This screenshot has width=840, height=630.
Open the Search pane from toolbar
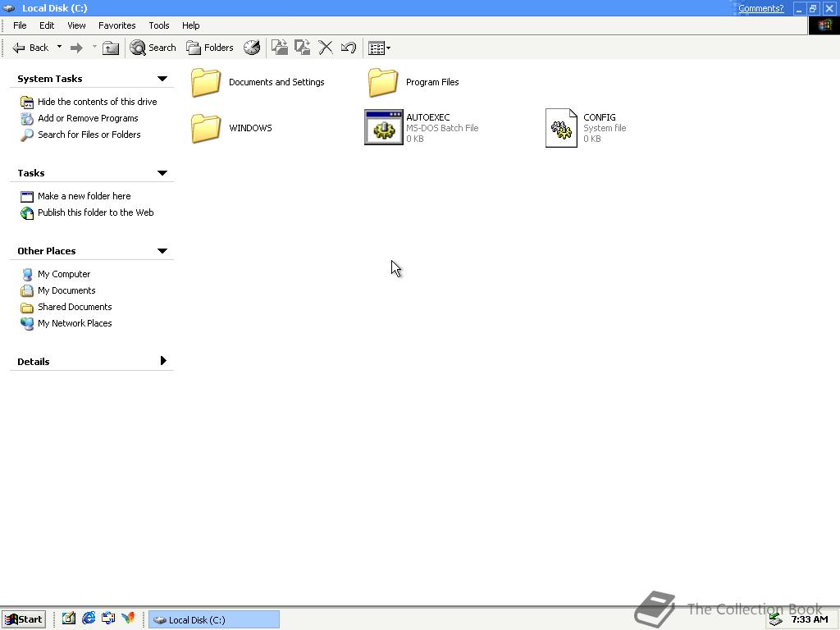(153, 48)
